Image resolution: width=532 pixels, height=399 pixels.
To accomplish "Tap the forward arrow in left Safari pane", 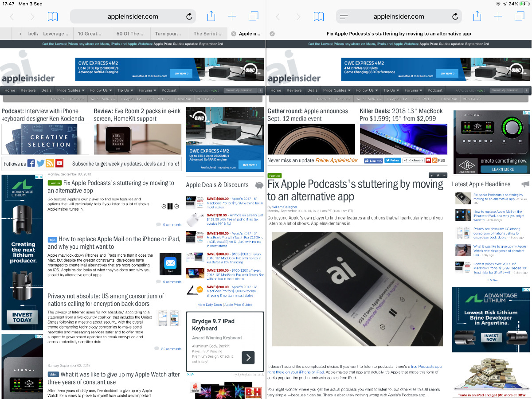I will [x=32, y=17].
